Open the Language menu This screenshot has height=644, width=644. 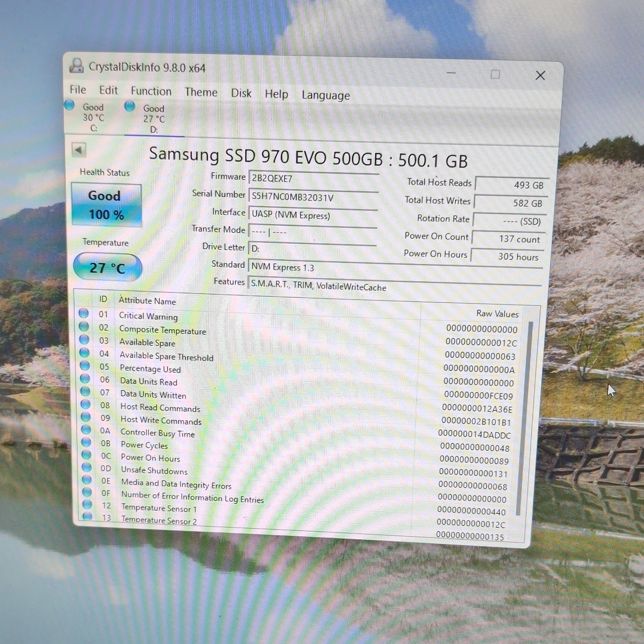pos(326,95)
